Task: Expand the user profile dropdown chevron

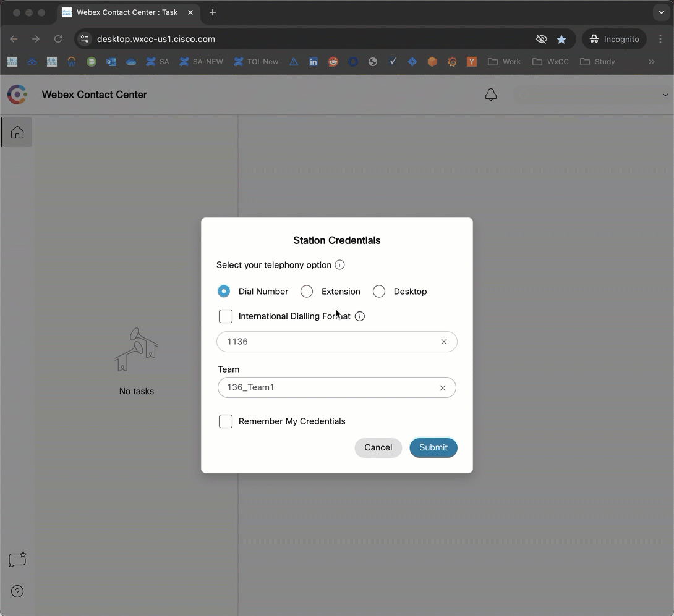Action: 665,95
